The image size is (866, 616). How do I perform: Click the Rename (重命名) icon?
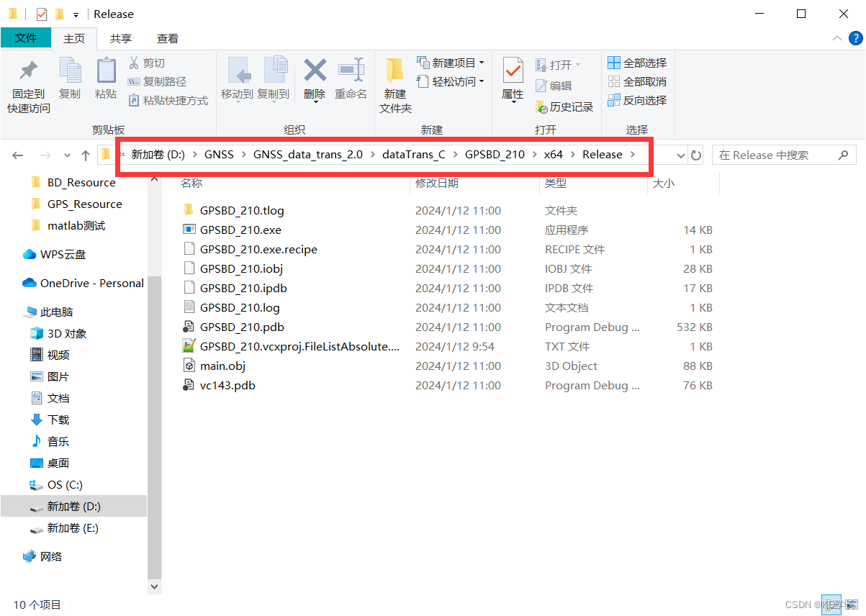click(351, 79)
